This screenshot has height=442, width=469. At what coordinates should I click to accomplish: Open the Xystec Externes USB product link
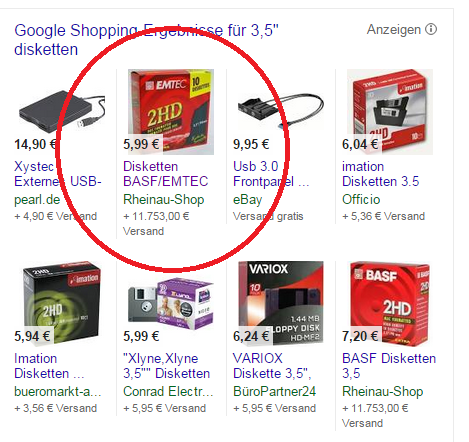58,174
